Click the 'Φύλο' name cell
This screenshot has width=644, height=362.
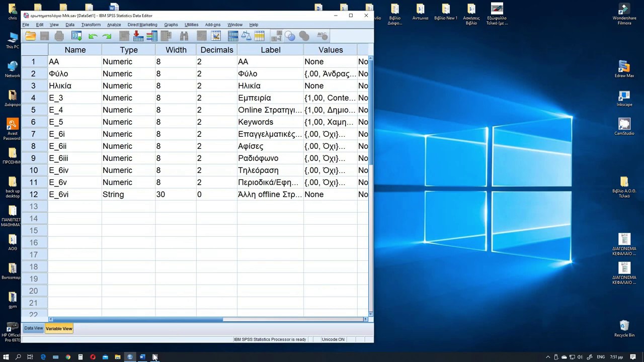[75, 73]
